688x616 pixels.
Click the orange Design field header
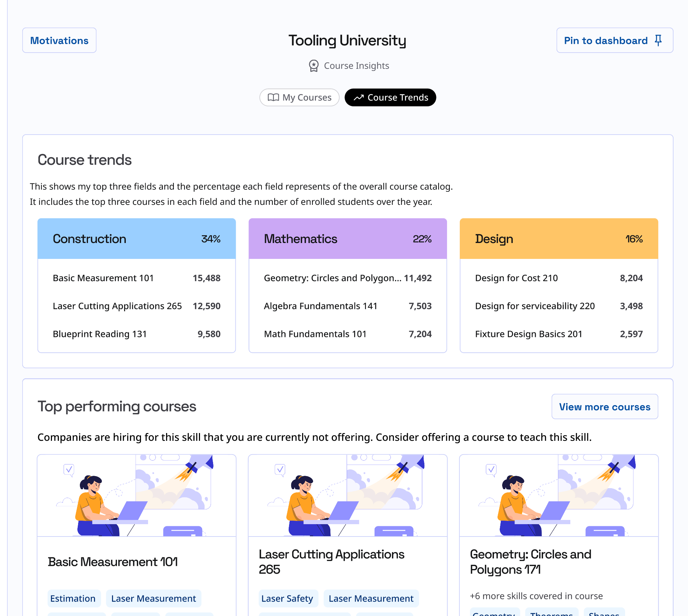tap(559, 239)
